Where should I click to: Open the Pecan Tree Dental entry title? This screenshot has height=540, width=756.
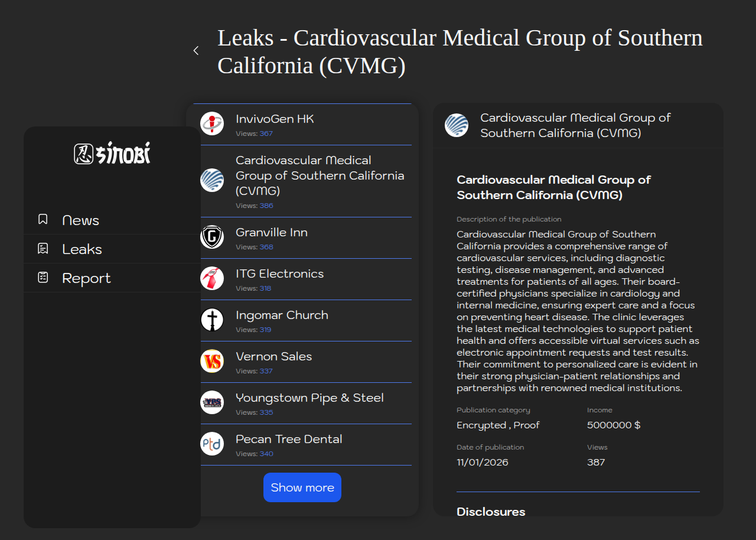click(289, 439)
